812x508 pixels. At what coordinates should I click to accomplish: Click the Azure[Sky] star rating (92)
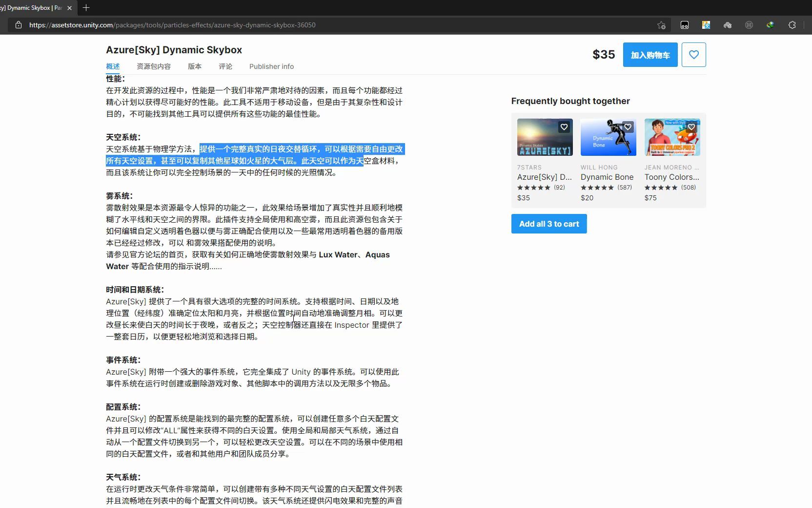pyautogui.click(x=541, y=188)
